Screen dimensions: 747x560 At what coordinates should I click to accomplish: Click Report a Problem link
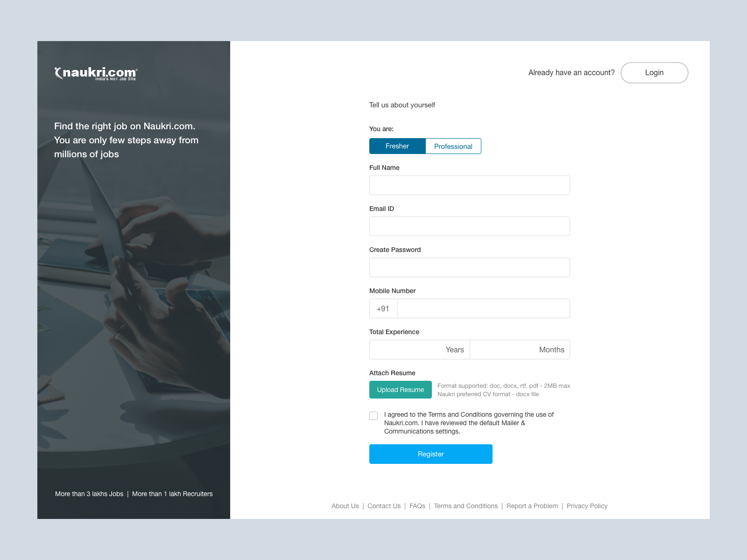pos(532,506)
